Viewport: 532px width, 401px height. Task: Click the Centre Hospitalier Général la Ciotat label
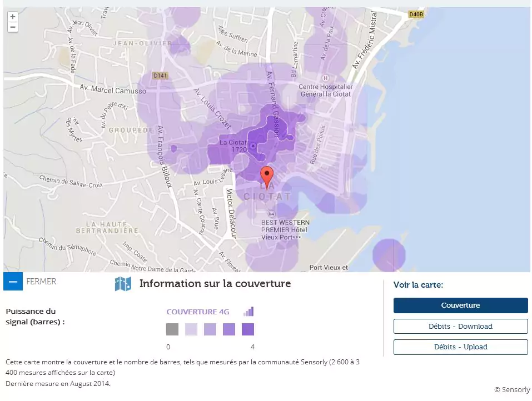(x=326, y=91)
